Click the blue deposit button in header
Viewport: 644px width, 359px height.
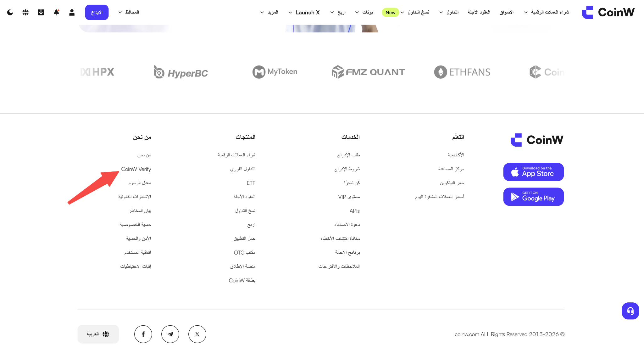click(x=97, y=12)
